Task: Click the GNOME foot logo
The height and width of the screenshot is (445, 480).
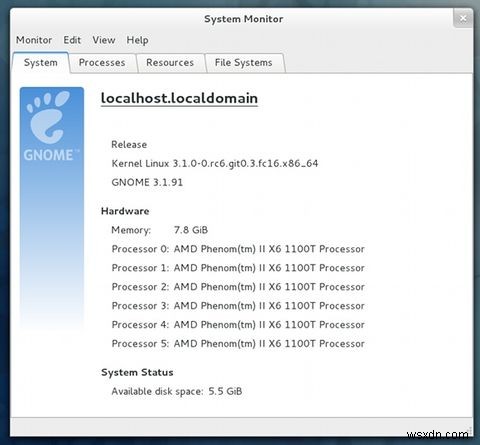Action: [49, 117]
